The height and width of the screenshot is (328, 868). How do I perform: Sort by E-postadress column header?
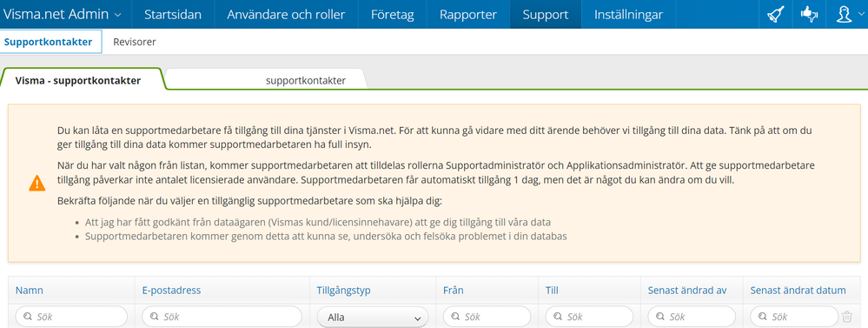tap(171, 291)
